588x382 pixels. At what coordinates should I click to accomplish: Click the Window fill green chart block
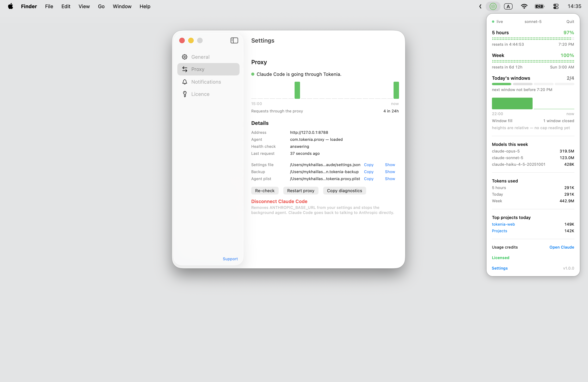pos(512,103)
